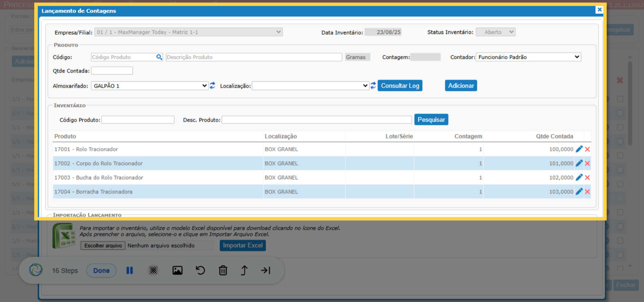
Task: Edit row 17001 Rolo Tracionador pencil
Action: tap(579, 149)
